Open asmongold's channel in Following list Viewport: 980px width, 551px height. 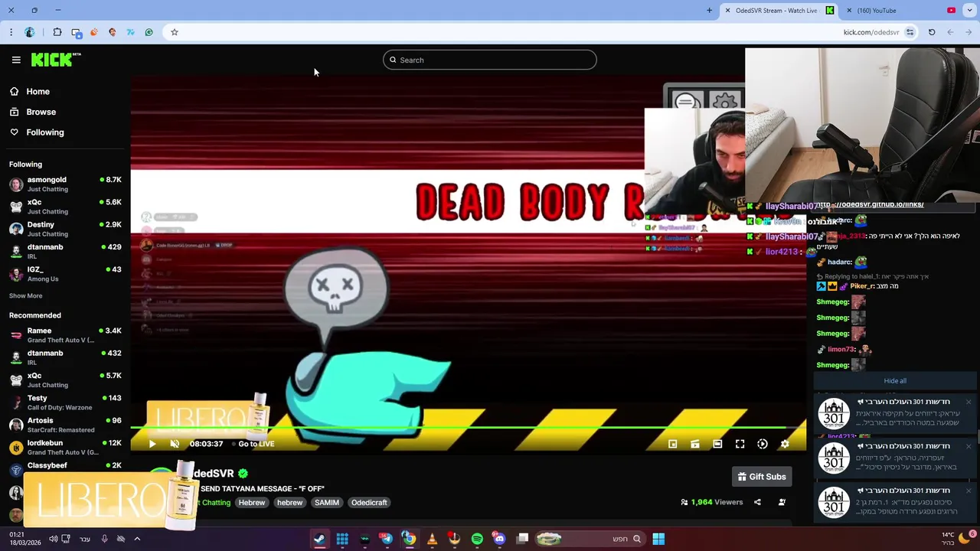pos(65,184)
